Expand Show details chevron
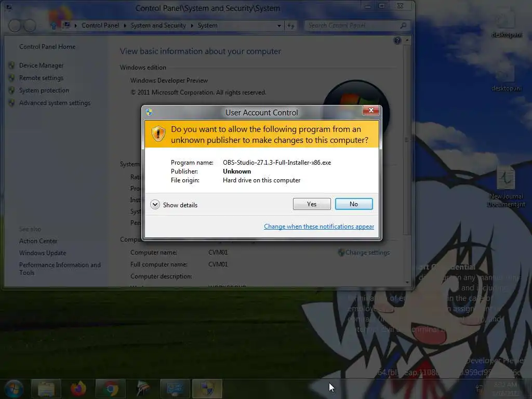Viewport: 532px width, 399px height. point(155,205)
